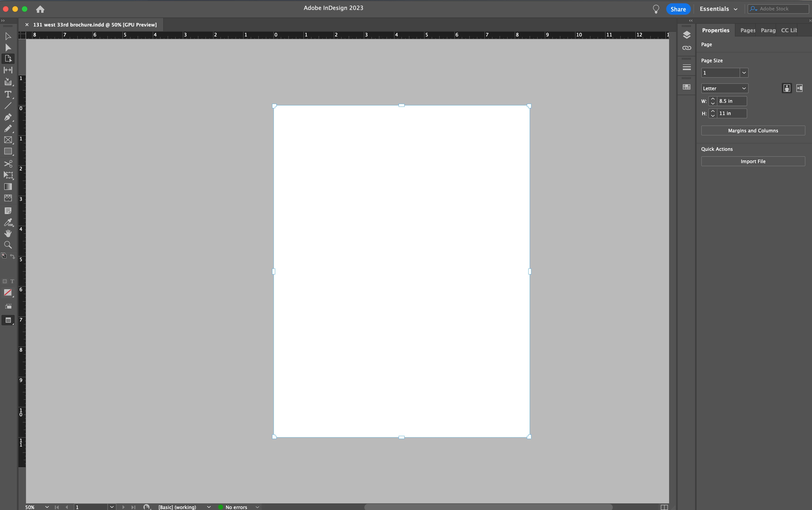Activate the Gap tool
812x510 pixels.
tap(8, 70)
